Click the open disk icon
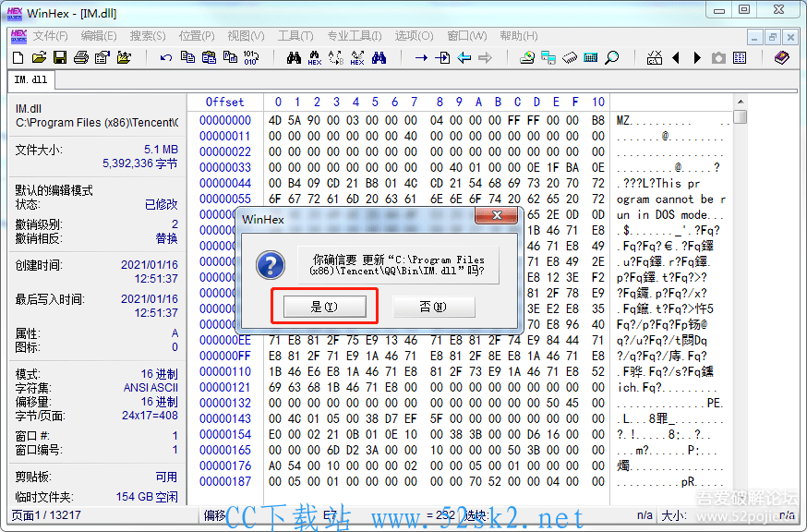Image resolution: width=807 pixels, height=532 pixels. 527,57
